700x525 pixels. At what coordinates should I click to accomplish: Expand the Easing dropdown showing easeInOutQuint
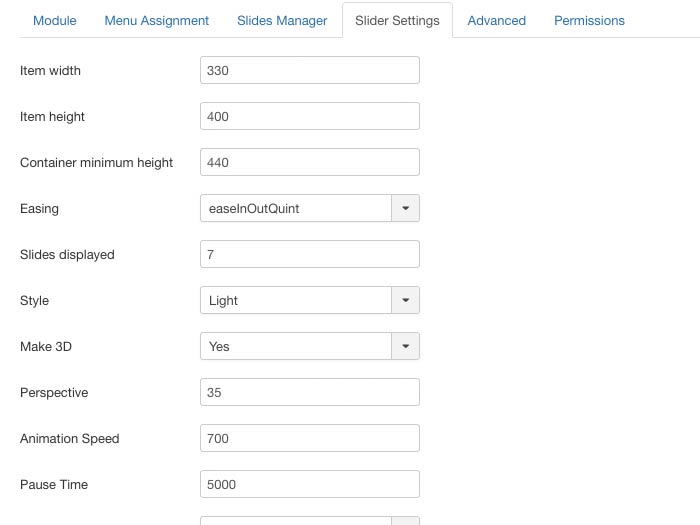[309, 208]
